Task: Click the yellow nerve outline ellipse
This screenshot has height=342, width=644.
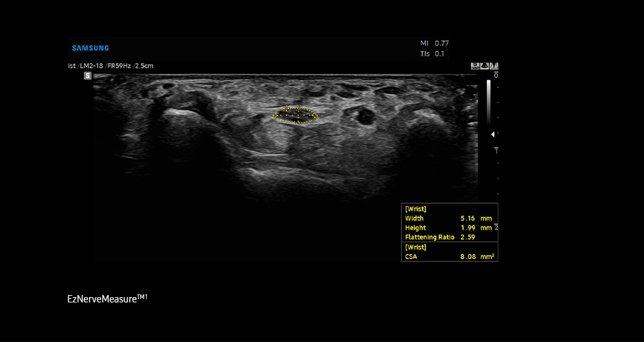Action: pos(296,108)
